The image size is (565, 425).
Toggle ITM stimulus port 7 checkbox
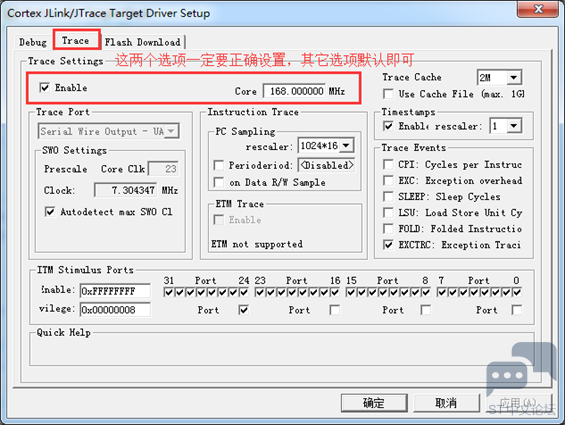(x=441, y=292)
